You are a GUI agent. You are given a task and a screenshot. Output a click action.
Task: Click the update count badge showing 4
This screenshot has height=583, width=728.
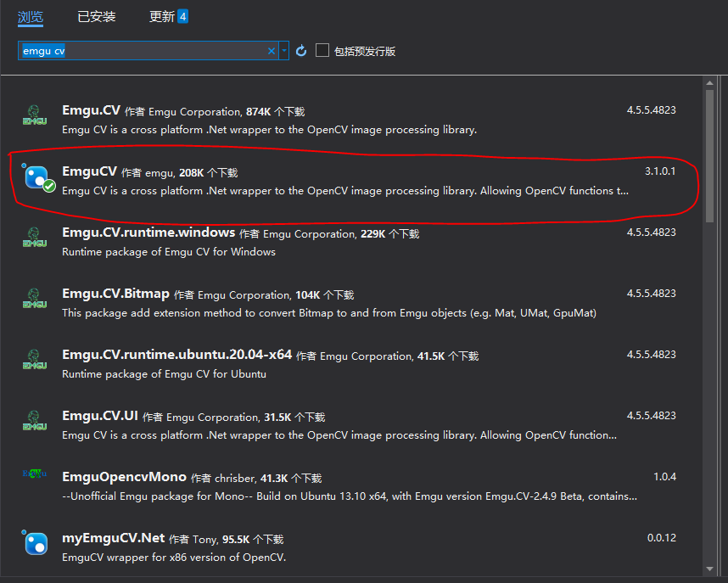183,17
